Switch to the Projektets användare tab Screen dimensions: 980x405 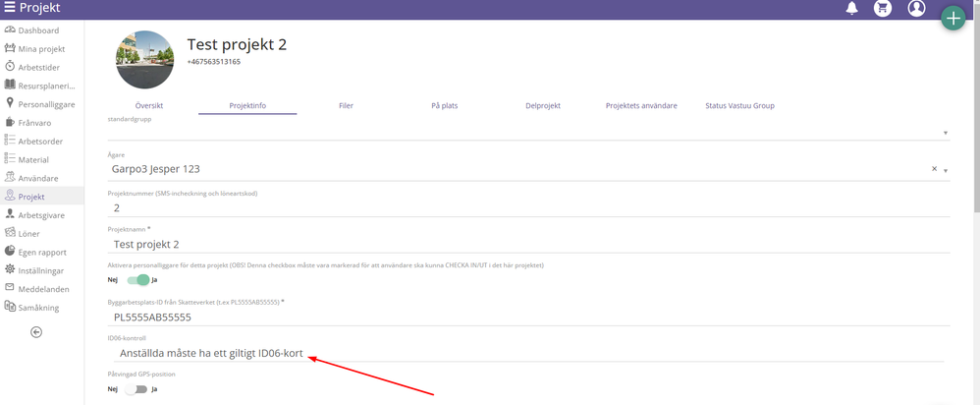pos(641,106)
